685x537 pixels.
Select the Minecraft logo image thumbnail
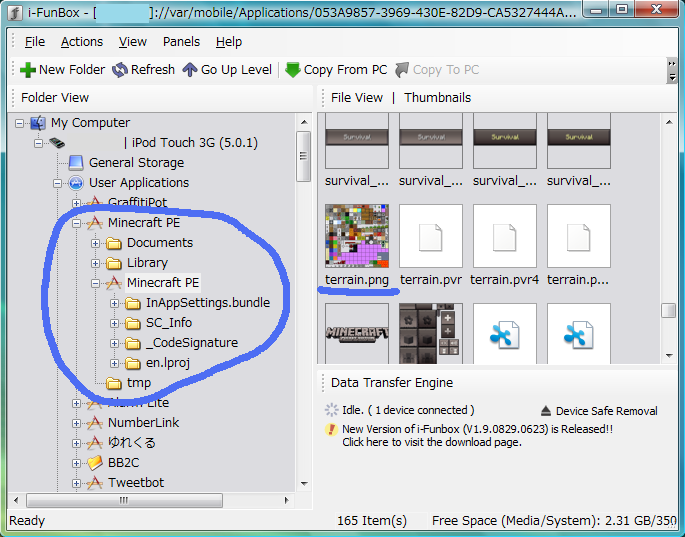pyautogui.click(x=357, y=334)
